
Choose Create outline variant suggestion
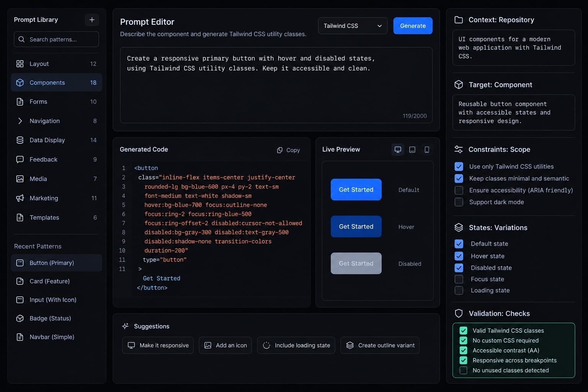click(x=380, y=345)
